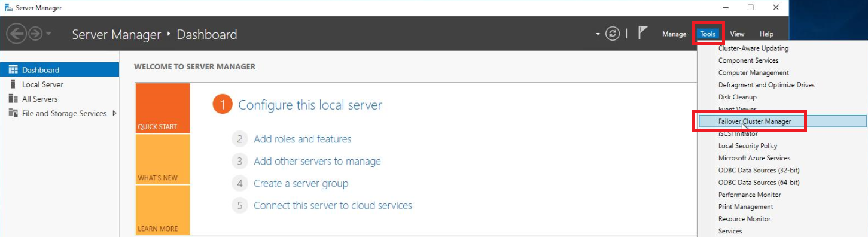Select the QUICK START tile
Screen dimensions: 868x237
(x=163, y=108)
